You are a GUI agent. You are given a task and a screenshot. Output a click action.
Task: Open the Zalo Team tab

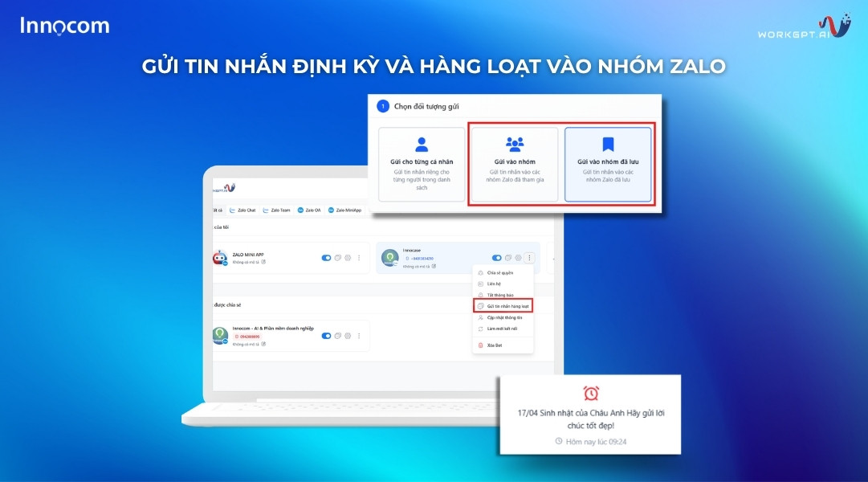coord(276,210)
